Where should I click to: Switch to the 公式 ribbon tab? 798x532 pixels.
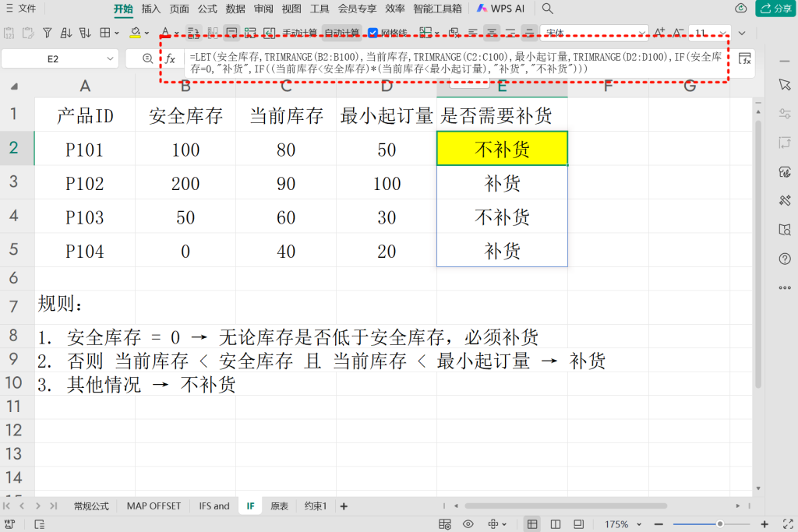[x=207, y=9]
